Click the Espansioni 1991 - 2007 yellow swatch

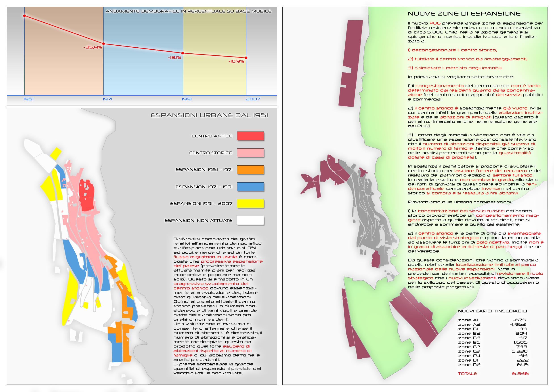click(250, 203)
